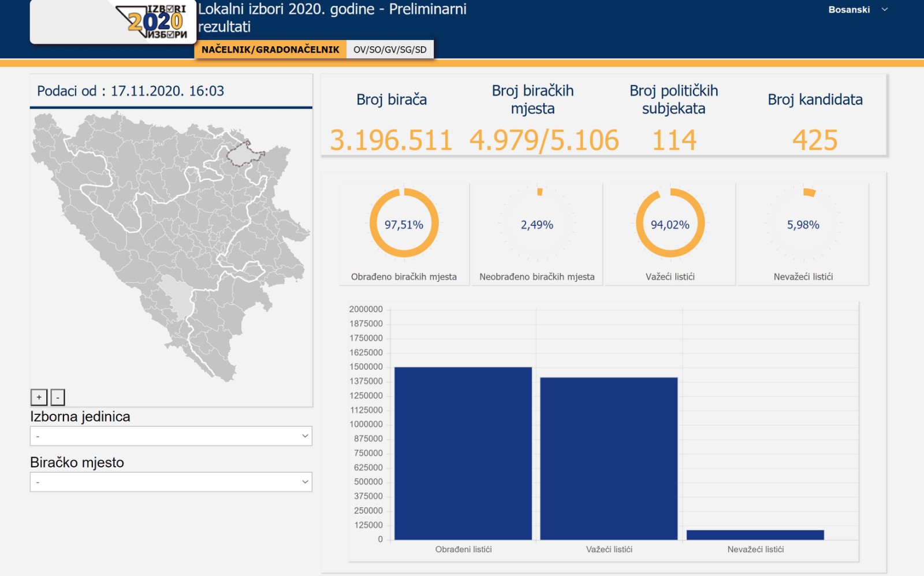Switch to OV/SO/GV/SG/SD tab
Image resolution: width=924 pixels, height=576 pixels.
(390, 50)
